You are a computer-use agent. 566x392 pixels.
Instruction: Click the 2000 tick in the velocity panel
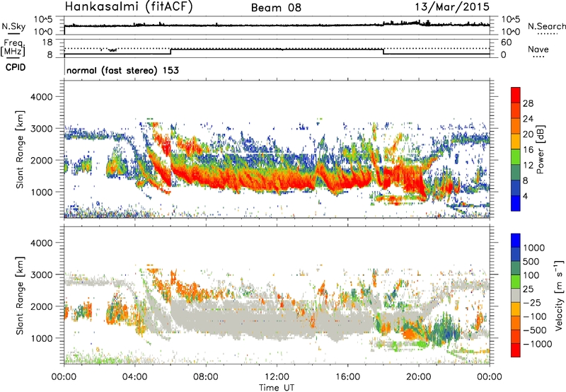pyautogui.click(x=41, y=306)
